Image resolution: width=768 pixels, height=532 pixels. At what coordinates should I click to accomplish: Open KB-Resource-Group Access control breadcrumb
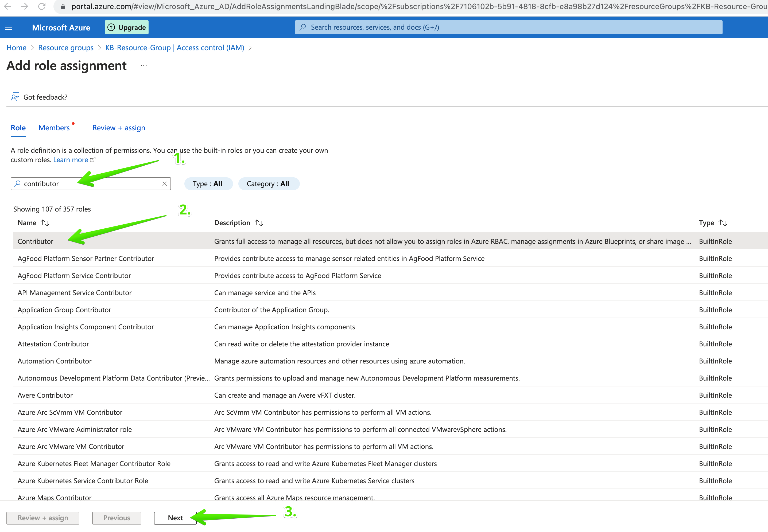175,48
